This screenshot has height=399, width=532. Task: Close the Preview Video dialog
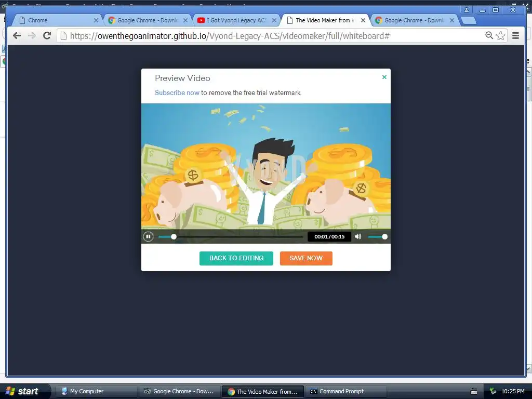click(384, 77)
